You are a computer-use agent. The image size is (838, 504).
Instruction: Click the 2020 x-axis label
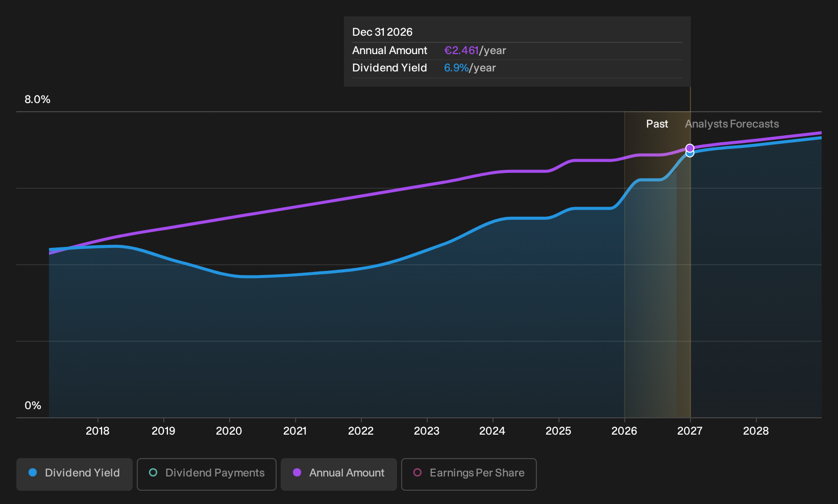(229, 431)
